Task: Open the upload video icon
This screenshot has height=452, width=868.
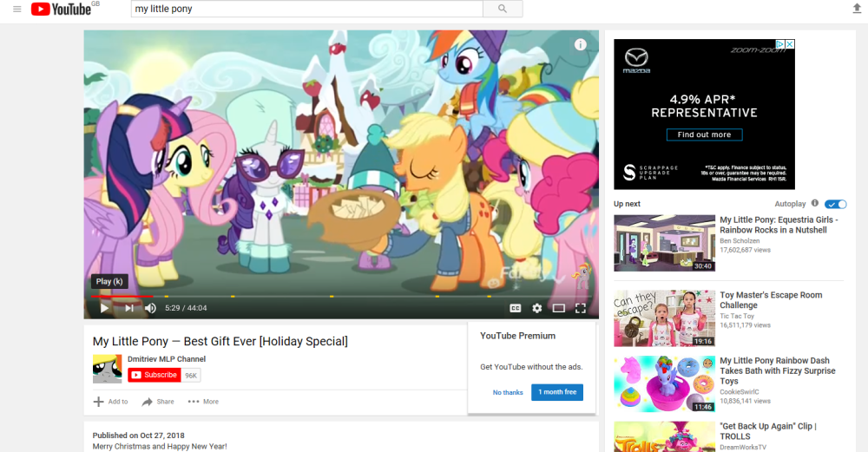Action: click(x=857, y=9)
